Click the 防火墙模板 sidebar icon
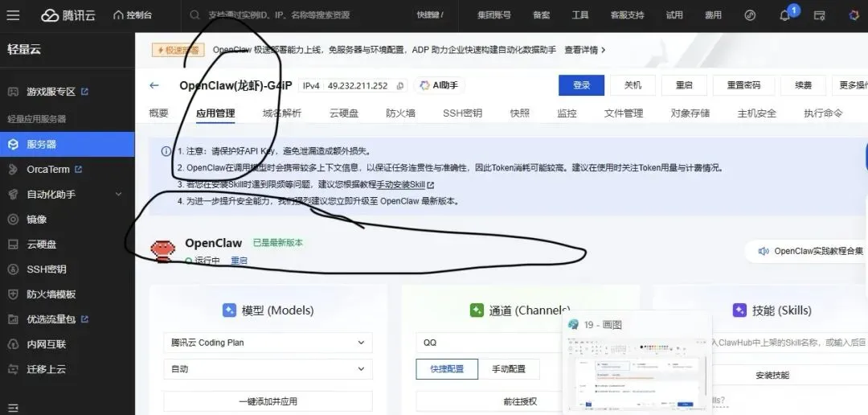The width and height of the screenshot is (868, 415). pos(13,294)
